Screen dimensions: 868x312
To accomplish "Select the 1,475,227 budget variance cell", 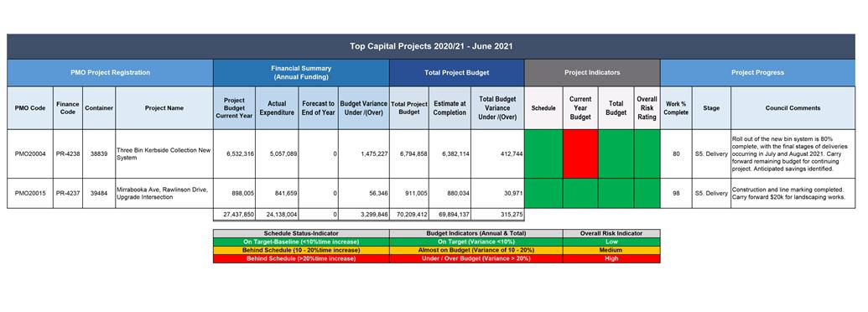I will [364, 153].
